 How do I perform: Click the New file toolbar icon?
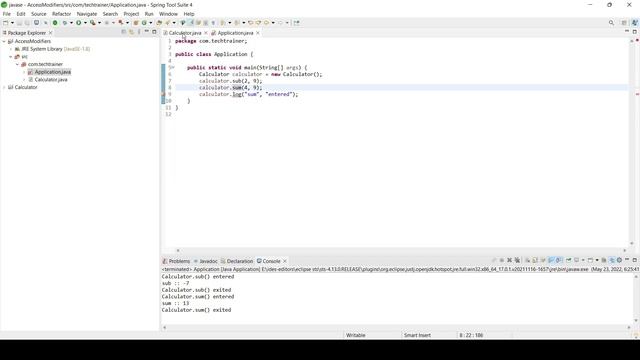coord(6,22)
